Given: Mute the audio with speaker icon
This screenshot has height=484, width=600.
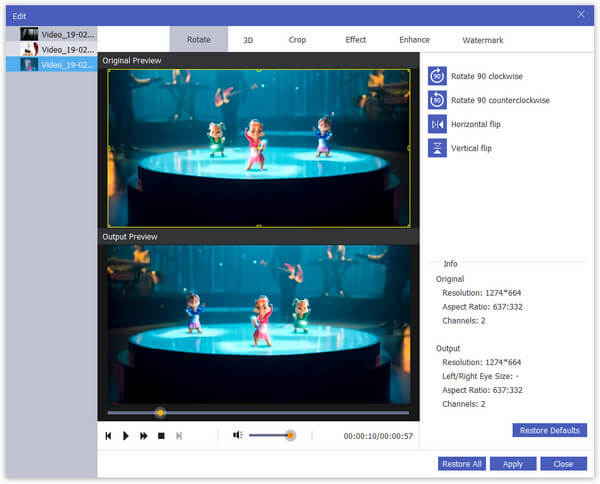Looking at the screenshot, I should click(x=238, y=435).
